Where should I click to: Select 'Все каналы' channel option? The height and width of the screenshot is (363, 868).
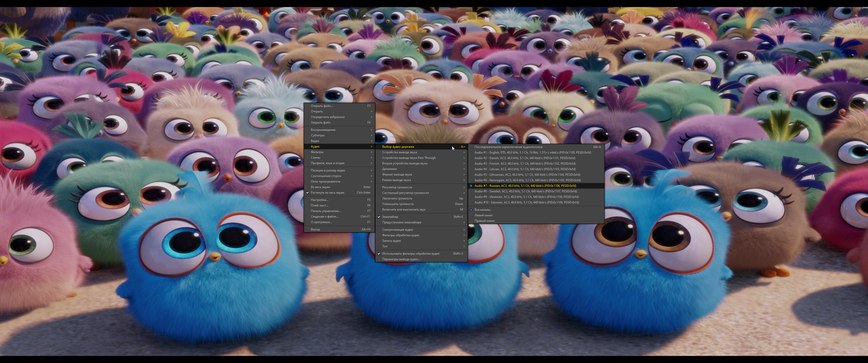[x=536, y=209]
